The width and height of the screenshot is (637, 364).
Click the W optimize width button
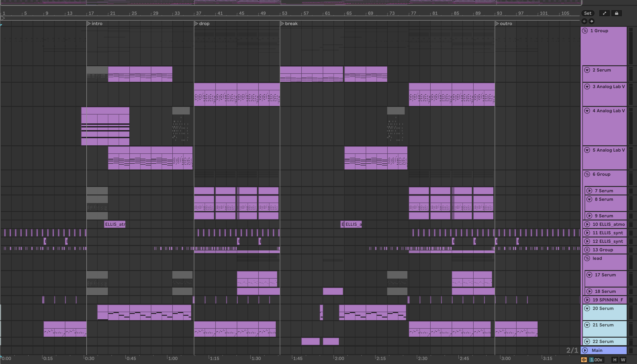623,360
